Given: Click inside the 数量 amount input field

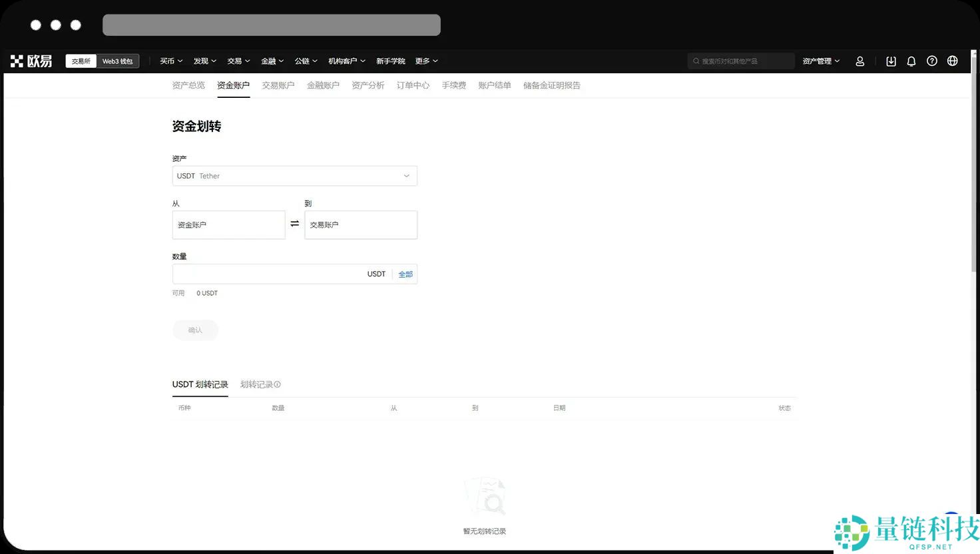Looking at the screenshot, I should [x=266, y=274].
